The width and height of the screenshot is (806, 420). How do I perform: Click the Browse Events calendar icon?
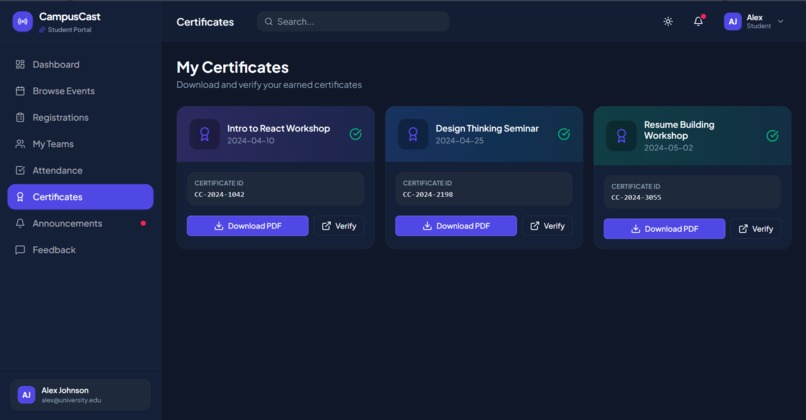[20, 91]
